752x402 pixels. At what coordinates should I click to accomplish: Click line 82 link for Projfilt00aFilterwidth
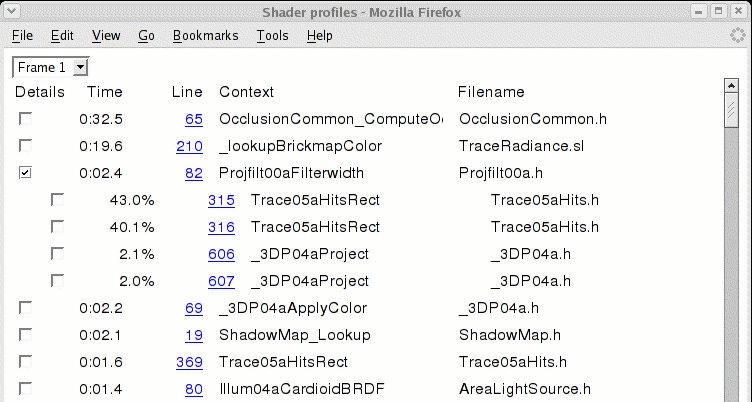point(194,173)
